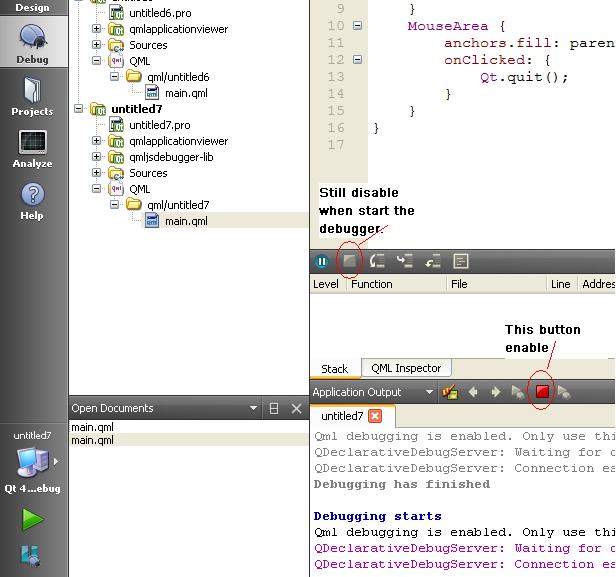Close the Open Documents pane

click(x=297, y=408)
